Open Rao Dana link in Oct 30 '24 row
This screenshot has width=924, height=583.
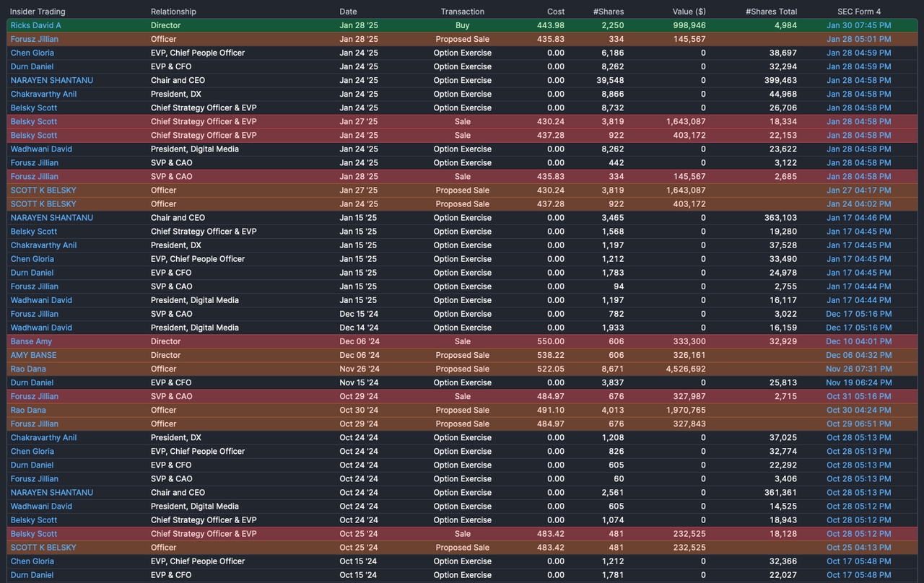tap(28, 410)
